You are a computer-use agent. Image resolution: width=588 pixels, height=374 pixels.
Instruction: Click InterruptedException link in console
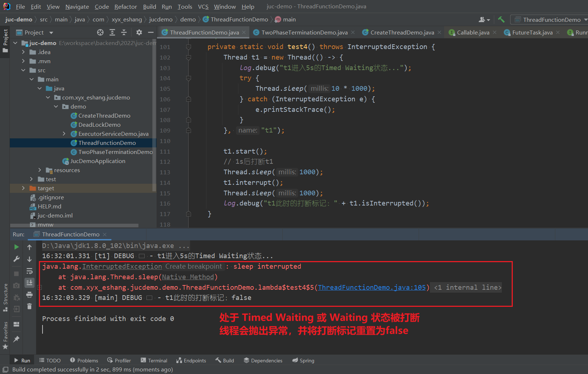point(122,266)
